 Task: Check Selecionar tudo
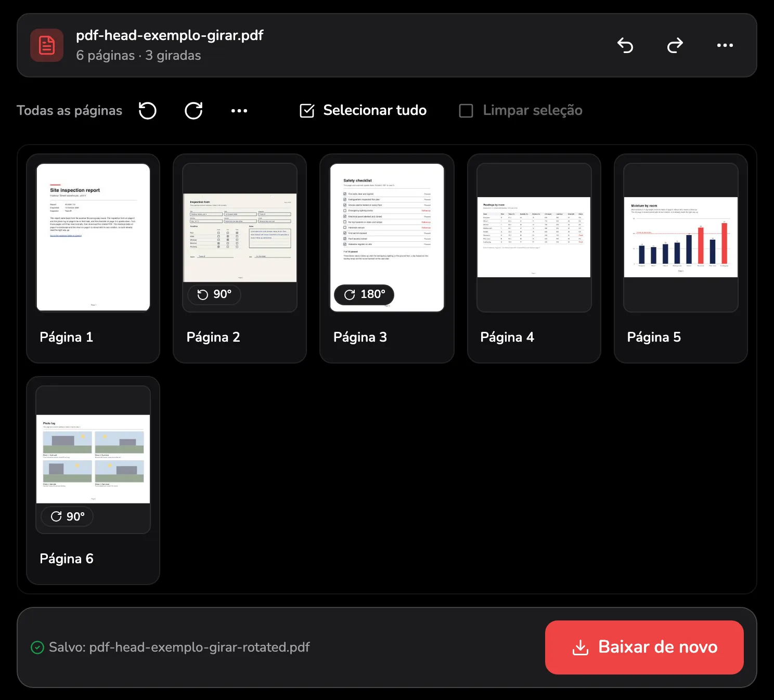click(363, 110)
